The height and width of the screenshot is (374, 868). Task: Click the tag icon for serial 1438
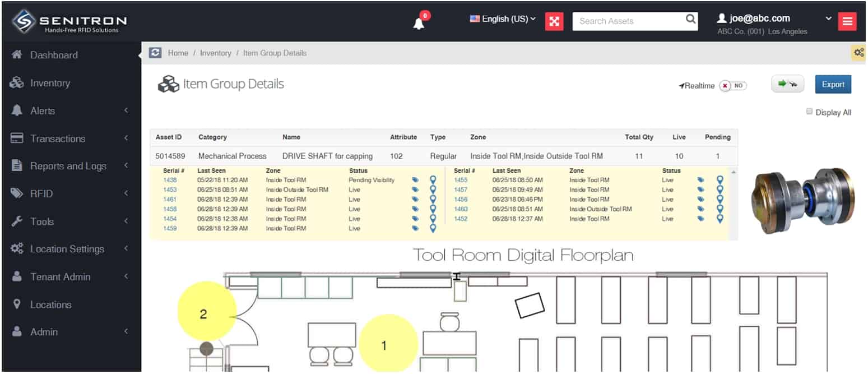click(x=415, y=180)
